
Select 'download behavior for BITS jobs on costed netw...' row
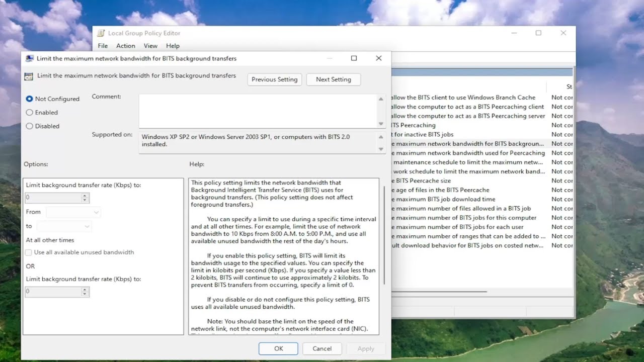[482, 245]
